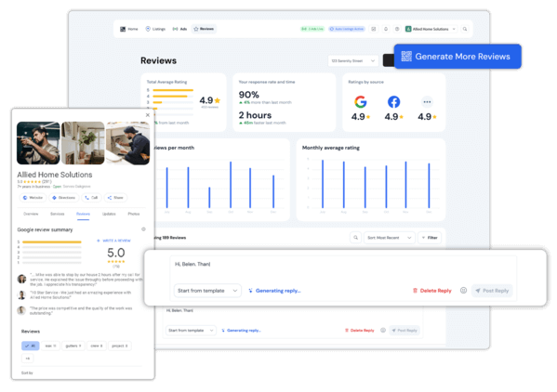Click the Auto Listings Active badge
The height and width of the screenshot is (392, 557).
click(x=346, y=29)
